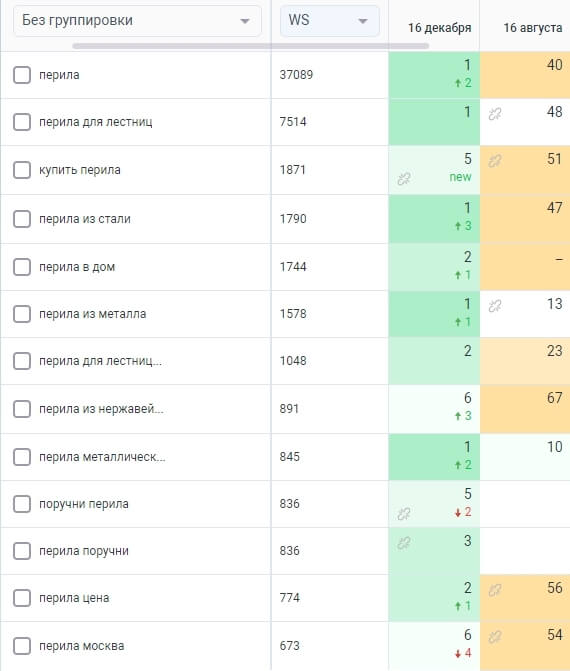Select the '16 декабря' column header

[x=439, y=28]
